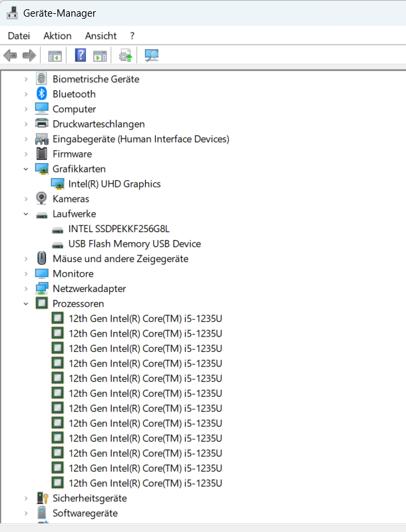Select the Druckwarteschlangen label

click(99, 124)
